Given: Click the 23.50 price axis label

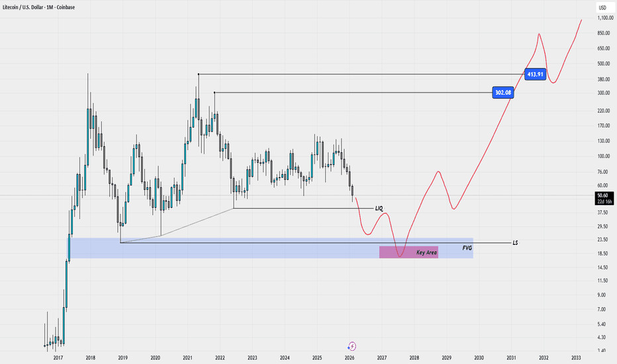Looking at the screenshot, I should point(602,240).
